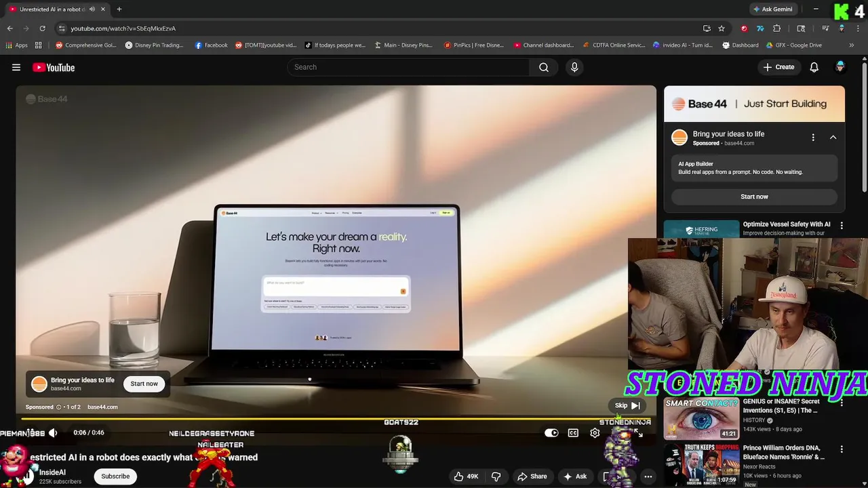Image resolution: width=868 pixels, height=488 pixels.
Task: Open base44.com link under Sponsored label
Action: [x=102, y=407]
